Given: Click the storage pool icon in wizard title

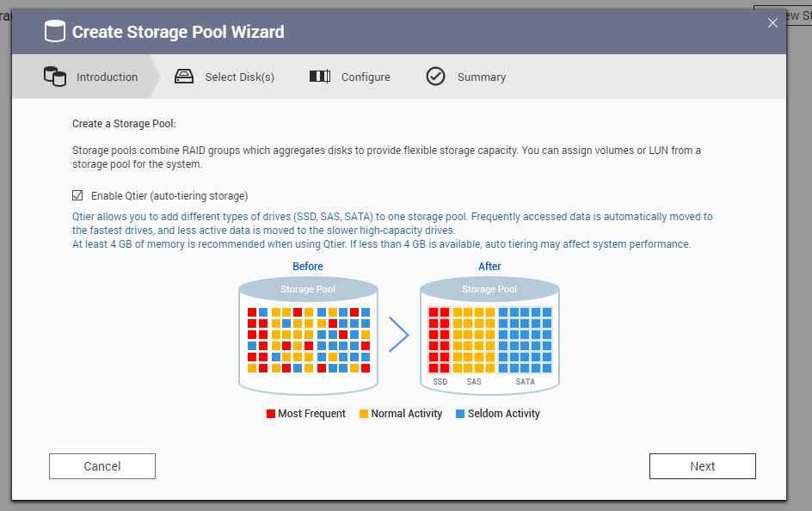Looking at the screenshot, I should tap(54, 32).
